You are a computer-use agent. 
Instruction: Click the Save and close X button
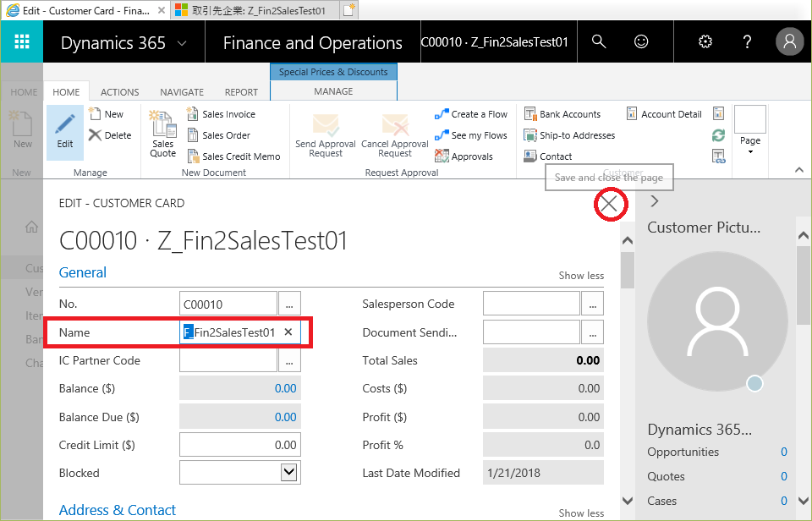click(x=610, y=204)
